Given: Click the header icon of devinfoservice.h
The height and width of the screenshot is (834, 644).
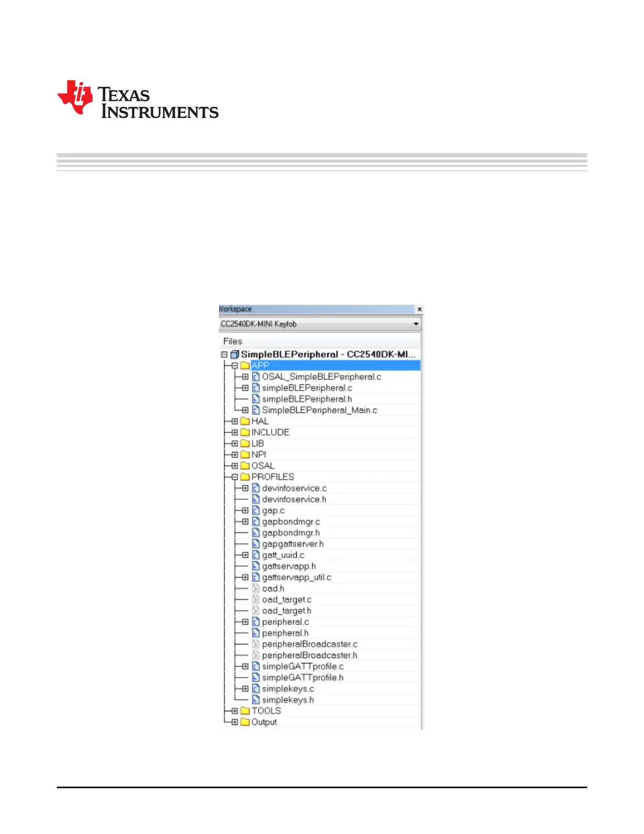Looking at the screenshot, I should [256, 499].
